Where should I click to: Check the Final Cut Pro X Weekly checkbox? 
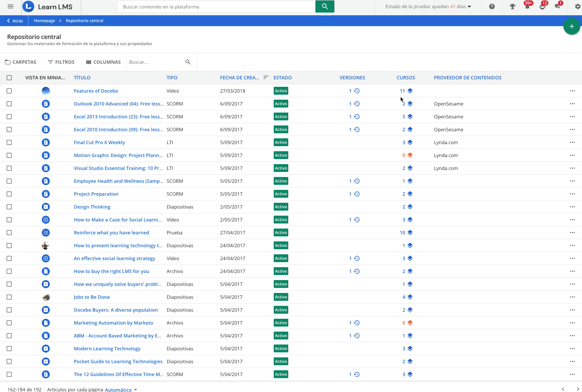pyautogui.click(x=9, y=142)
